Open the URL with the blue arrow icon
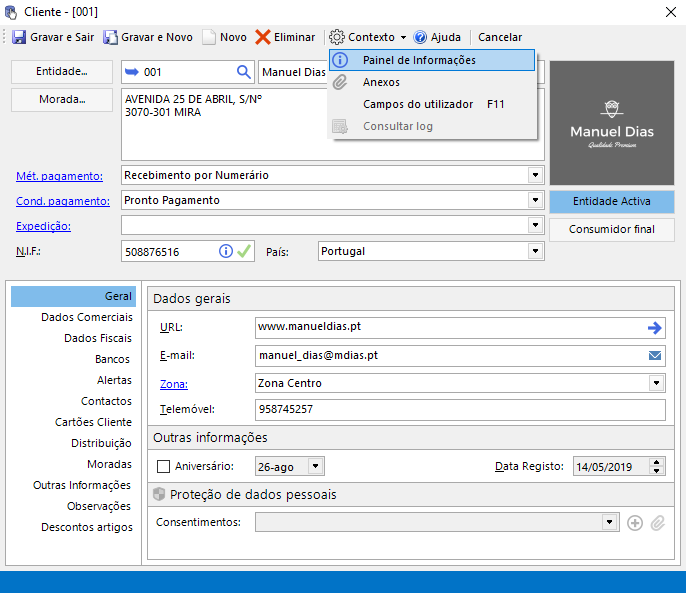Image resolution: width=686 pixels, height=593 pixels. (655, 327)
